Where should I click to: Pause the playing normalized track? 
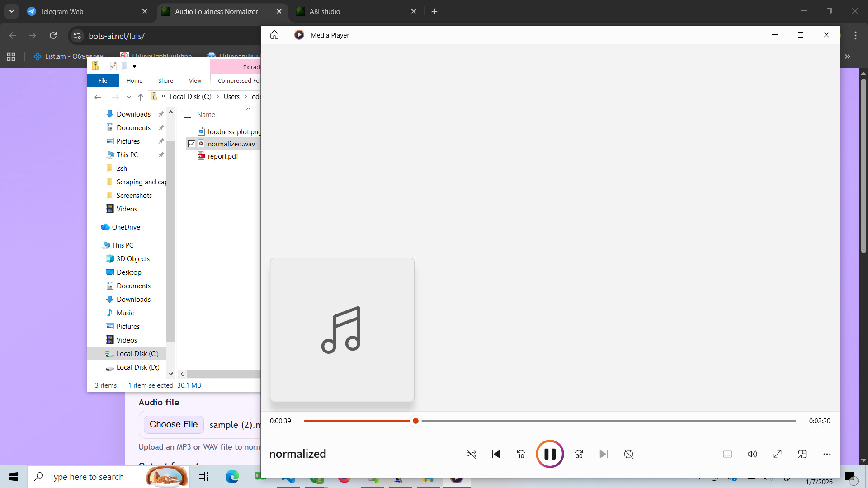[550, 454]
